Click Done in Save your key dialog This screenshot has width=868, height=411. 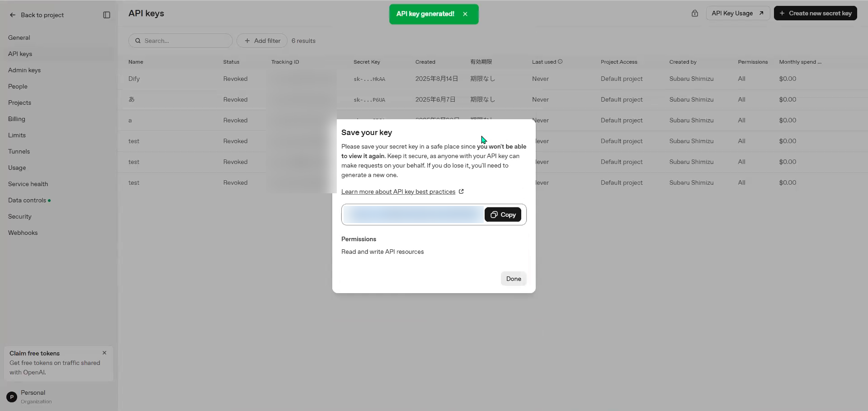point(514,279)
